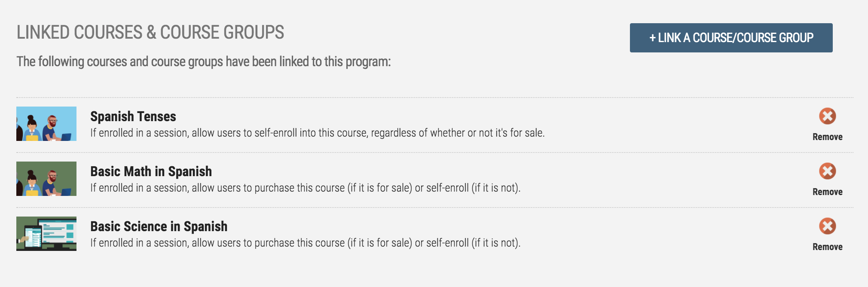Click the Remove label in the Spanish Tenses row

click(x=827, y=137)
